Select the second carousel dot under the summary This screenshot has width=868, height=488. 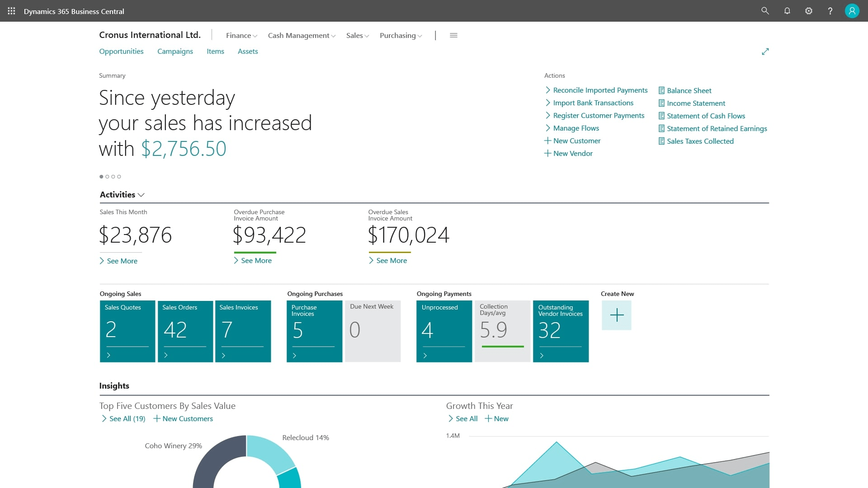107,177
